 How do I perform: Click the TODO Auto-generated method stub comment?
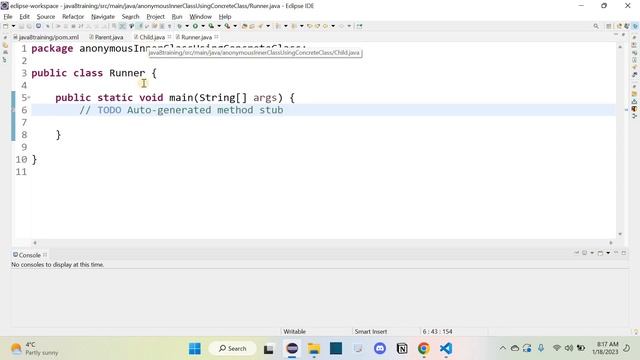coord(181,110)
